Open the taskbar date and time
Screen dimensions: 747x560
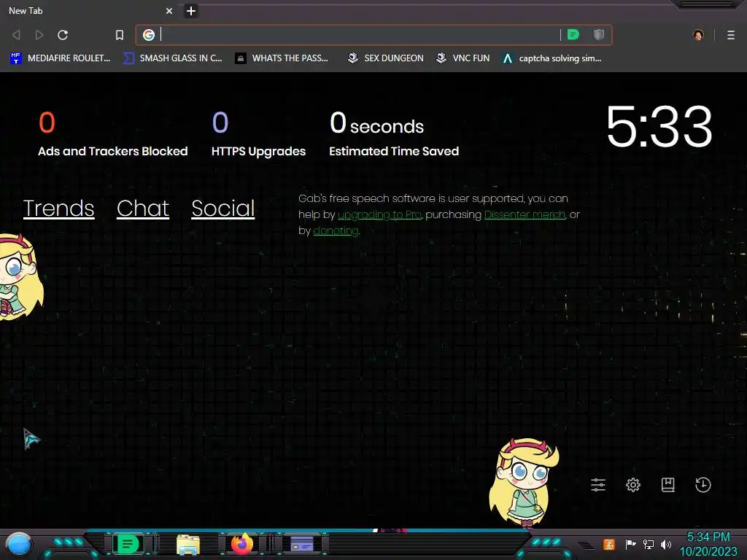(x=708, y=544)
